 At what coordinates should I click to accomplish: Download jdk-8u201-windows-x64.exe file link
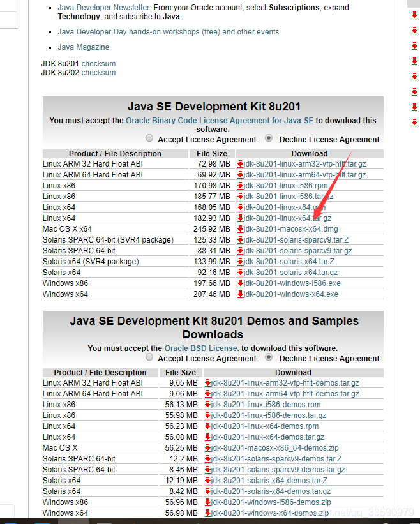[x=291, y=294]
